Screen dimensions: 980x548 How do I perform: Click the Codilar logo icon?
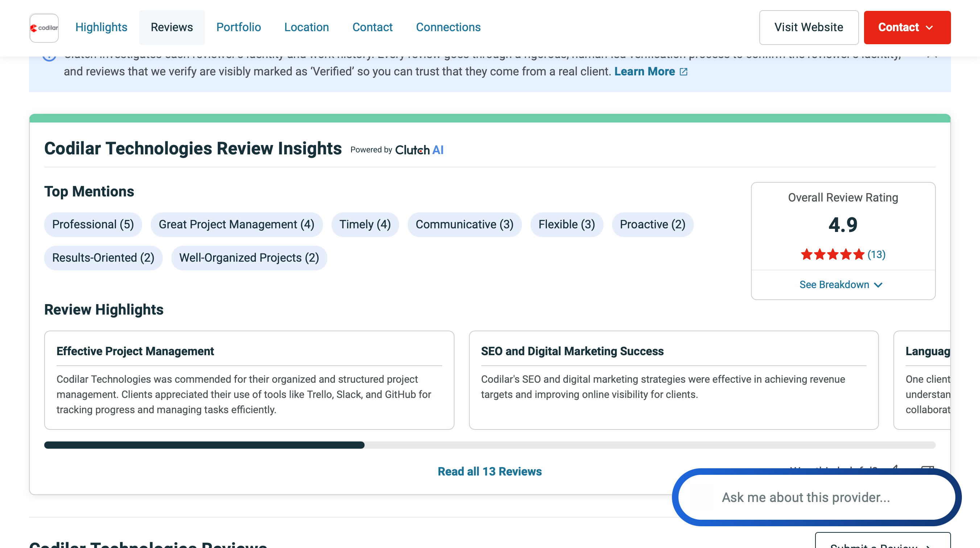(44, 28)
